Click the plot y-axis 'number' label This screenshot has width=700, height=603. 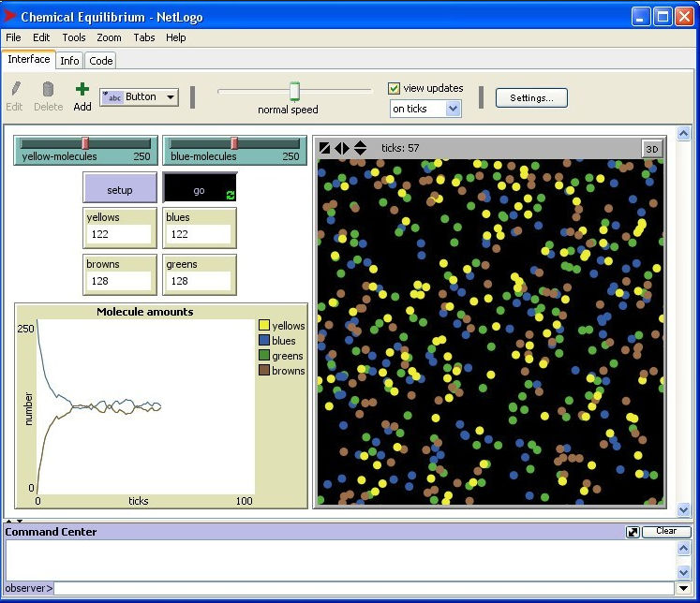pos(28,409)
